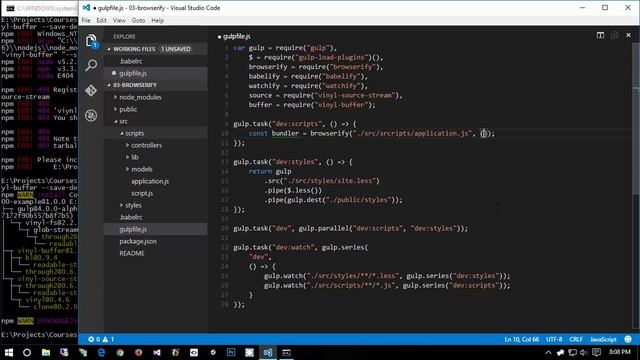Click the volume icon in the system tray

(x=583, y=353)
